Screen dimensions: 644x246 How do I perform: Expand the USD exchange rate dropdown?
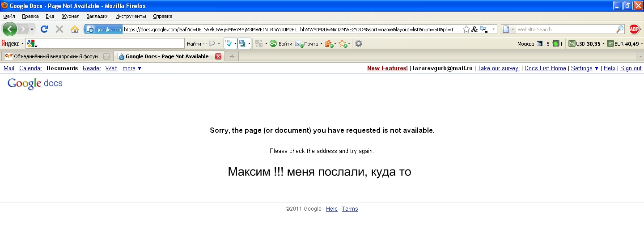tap(603, 44)
